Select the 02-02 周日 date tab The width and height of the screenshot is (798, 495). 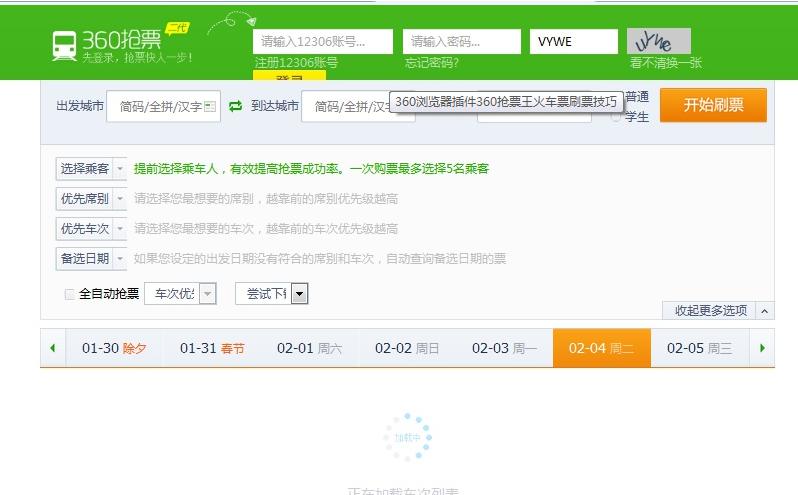pos(407,348)
